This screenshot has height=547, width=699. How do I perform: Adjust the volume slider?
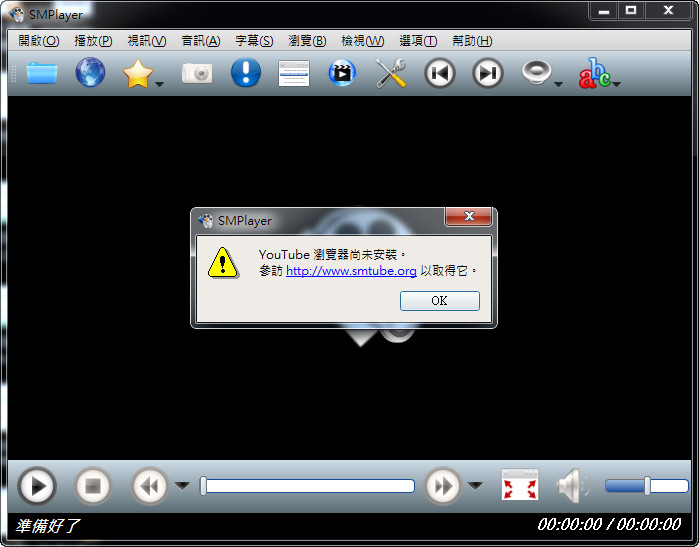tap(646, 485)
